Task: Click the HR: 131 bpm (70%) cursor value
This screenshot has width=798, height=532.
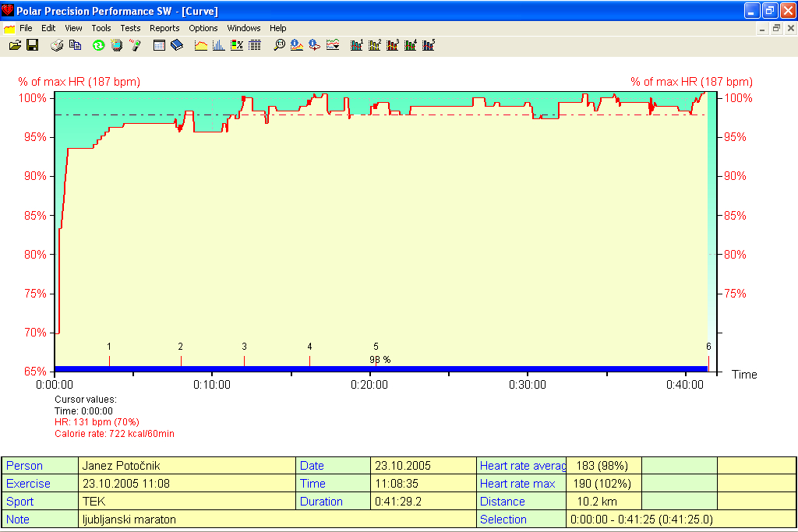Action: (x=97, y=422)
